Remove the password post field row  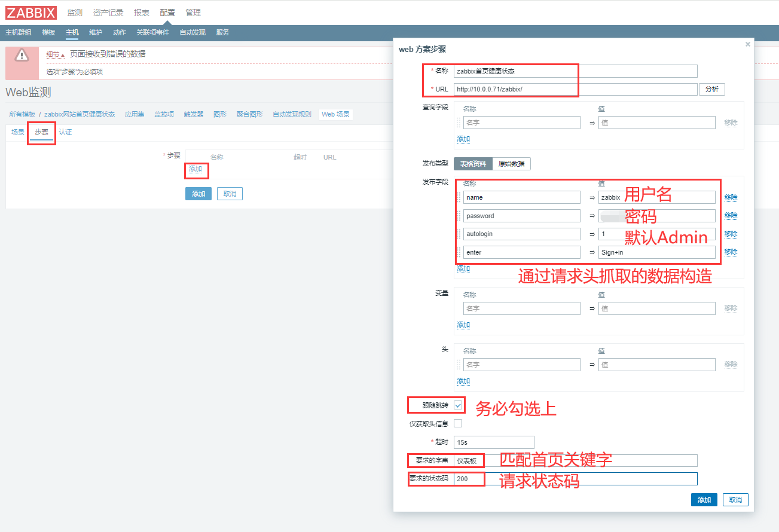pyautogui.click(x=731, y=215)
